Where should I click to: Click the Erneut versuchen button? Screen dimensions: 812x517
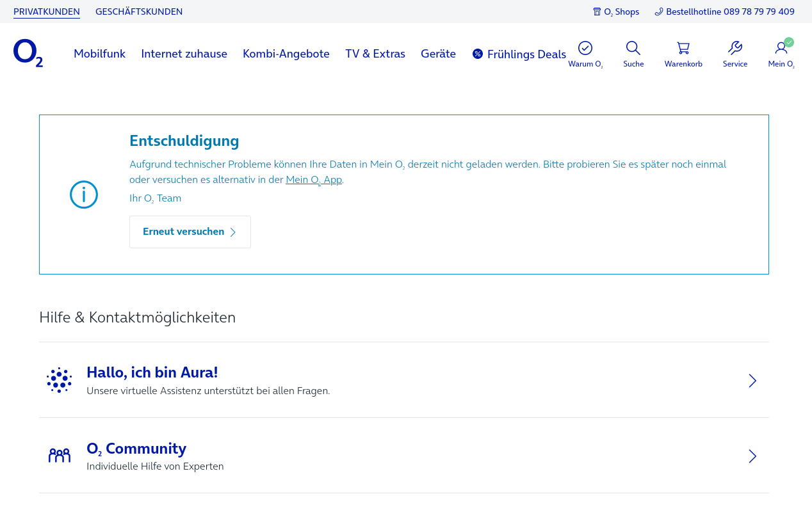190,232
